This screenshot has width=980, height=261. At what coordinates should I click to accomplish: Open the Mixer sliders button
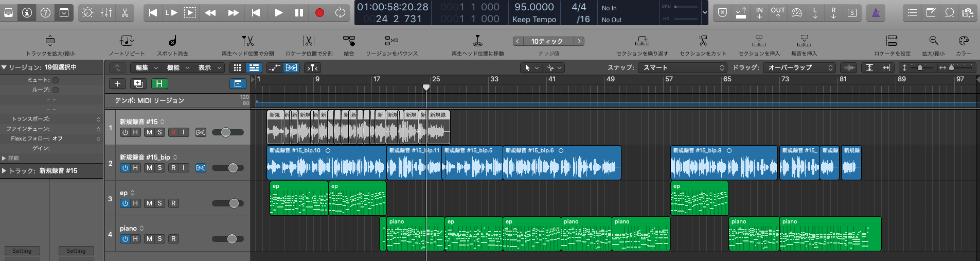click(106, 13)
